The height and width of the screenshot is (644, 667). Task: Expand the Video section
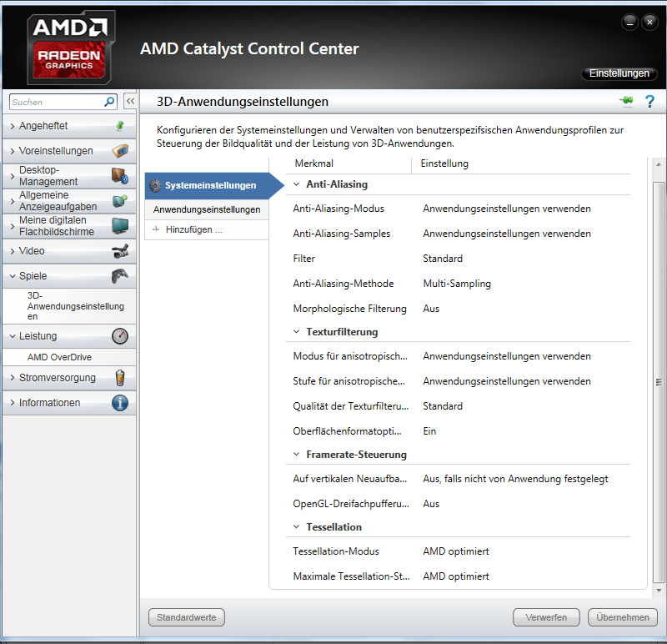(13, 251)
